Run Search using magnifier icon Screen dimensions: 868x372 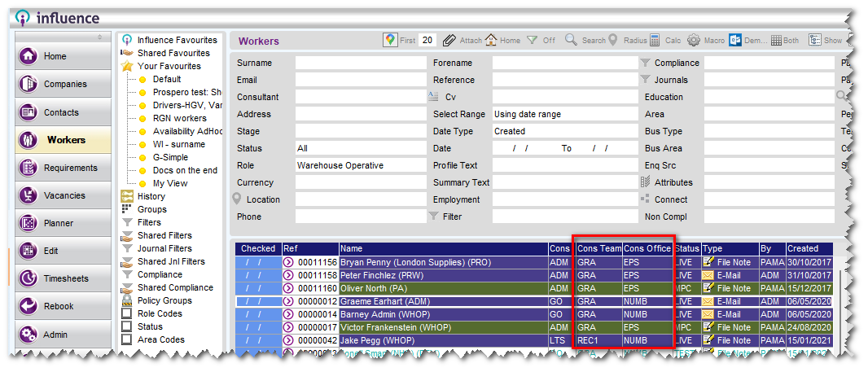(572, 40)
